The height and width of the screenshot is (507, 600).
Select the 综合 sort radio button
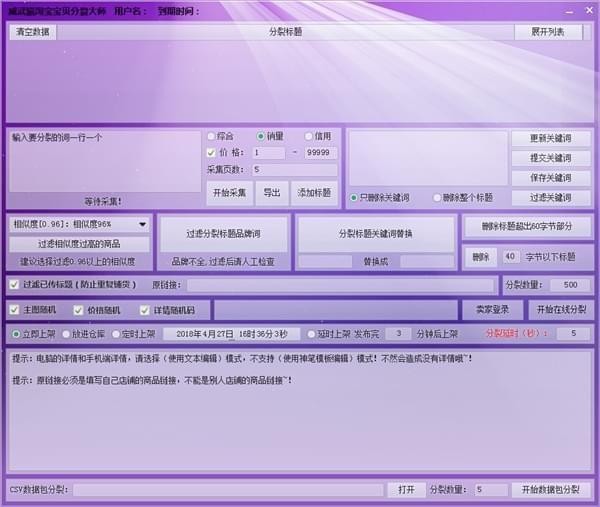pyautogui.click(x=211, y=136)
